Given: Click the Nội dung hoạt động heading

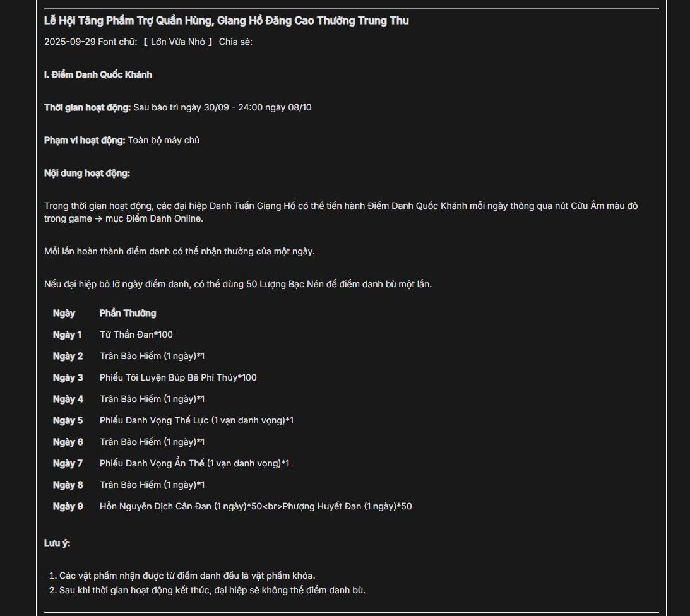Looking at the screenshot, I should (x=86, y=174).
